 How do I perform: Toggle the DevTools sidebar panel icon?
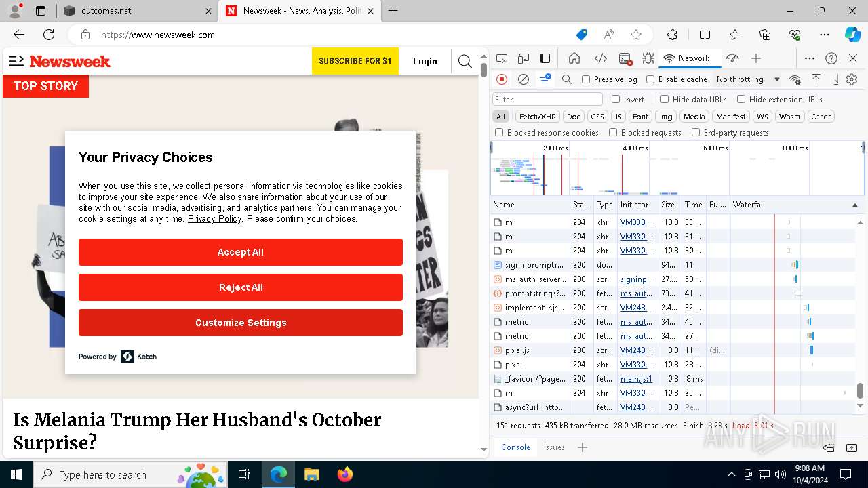545,58
